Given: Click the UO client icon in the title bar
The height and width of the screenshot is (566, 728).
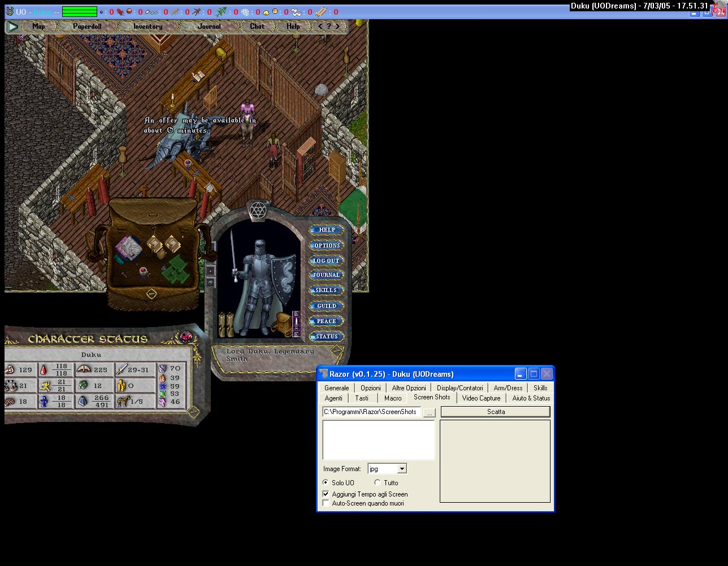Looking at the screenshot, I should point(10,11).
